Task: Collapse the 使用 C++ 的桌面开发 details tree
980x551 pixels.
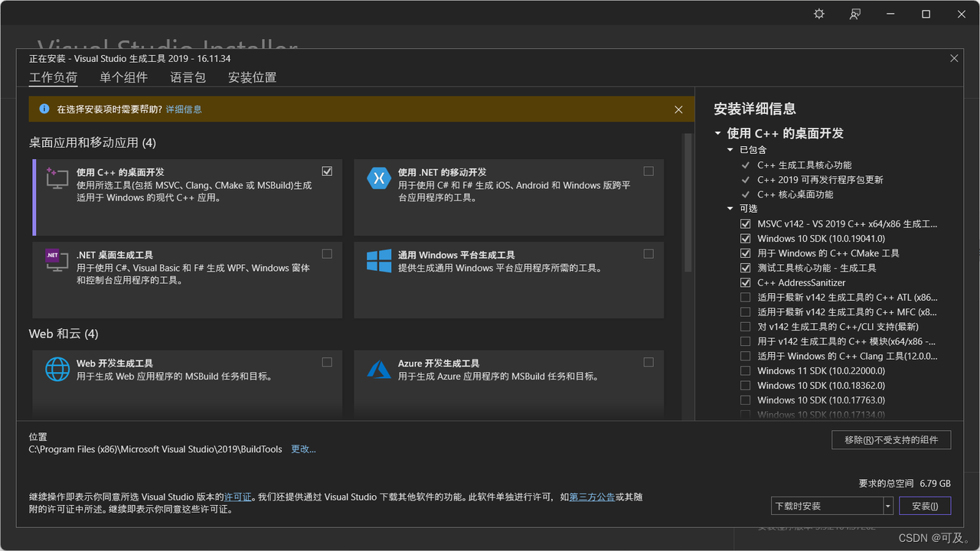Action: pos(718,133)
